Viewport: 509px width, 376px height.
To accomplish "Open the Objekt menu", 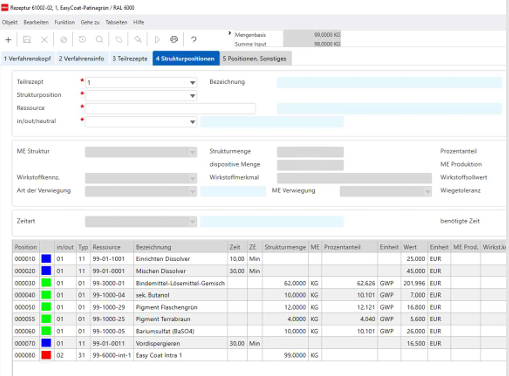I will (10, 22).
